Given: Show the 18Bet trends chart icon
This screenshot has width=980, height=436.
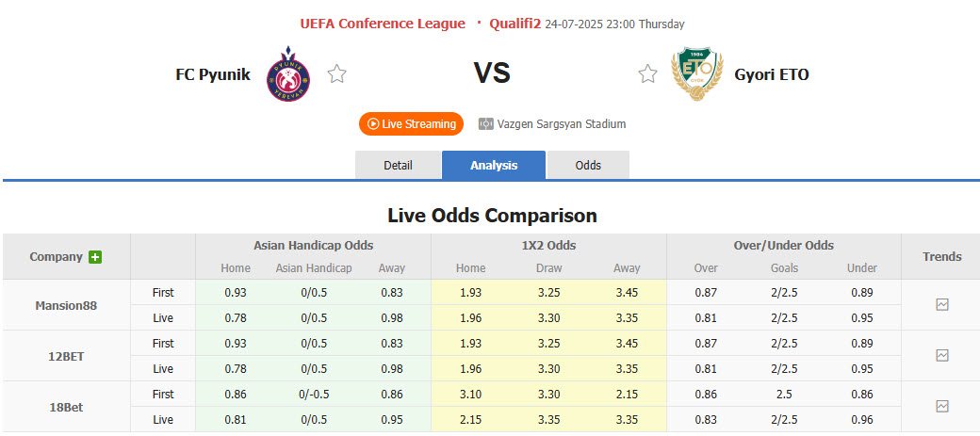Looking at the screenshot, I should point(942,406).
